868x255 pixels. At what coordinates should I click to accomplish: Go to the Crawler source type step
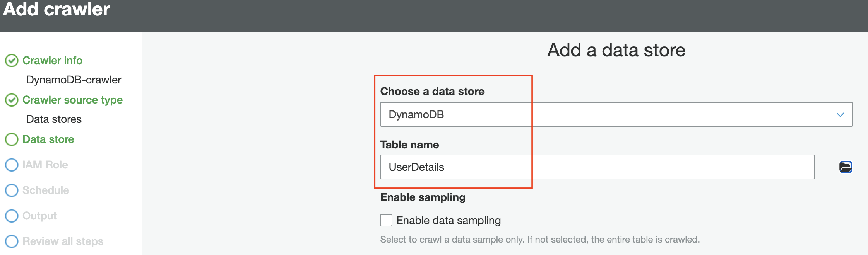pos(72,100)
